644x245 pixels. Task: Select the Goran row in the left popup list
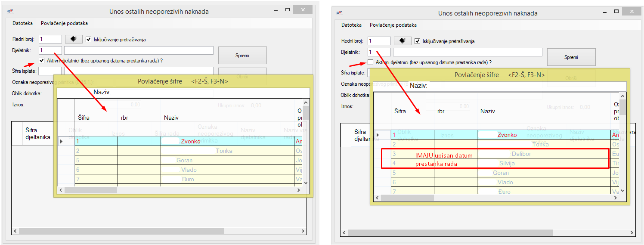coord(185,160)
